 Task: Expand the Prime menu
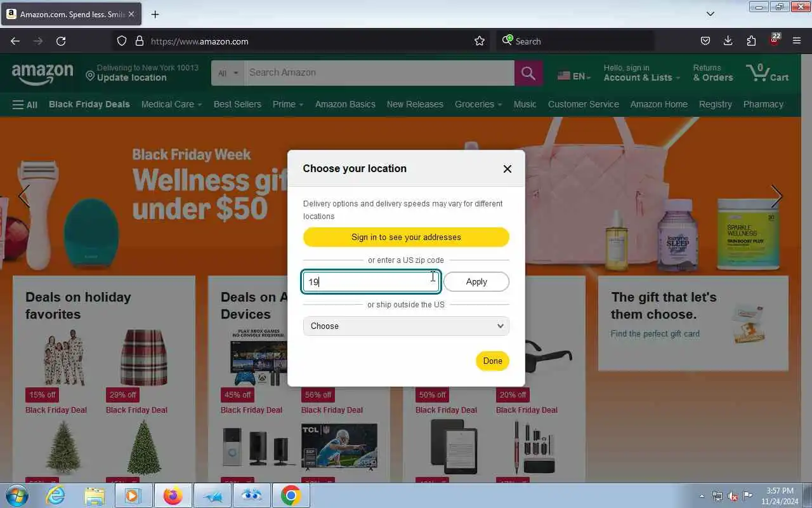point(288,104)
